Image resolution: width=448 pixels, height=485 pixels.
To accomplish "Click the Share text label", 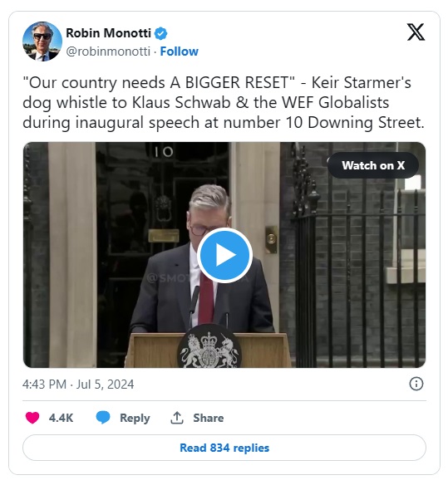I will pyautogui.click(x=208, y=418).
